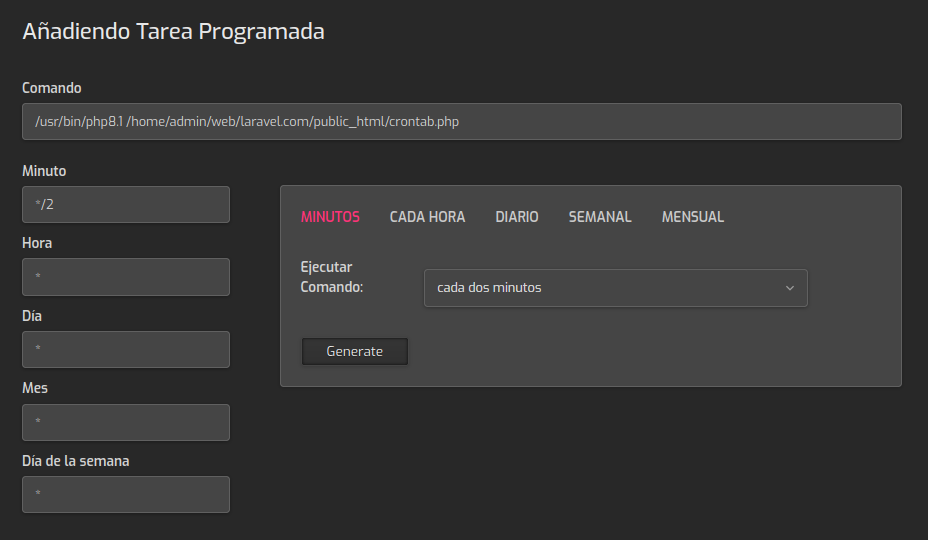The image size is (928, 540).
Task: Click the 'Comando' label
Action: [x=51, y=88]
